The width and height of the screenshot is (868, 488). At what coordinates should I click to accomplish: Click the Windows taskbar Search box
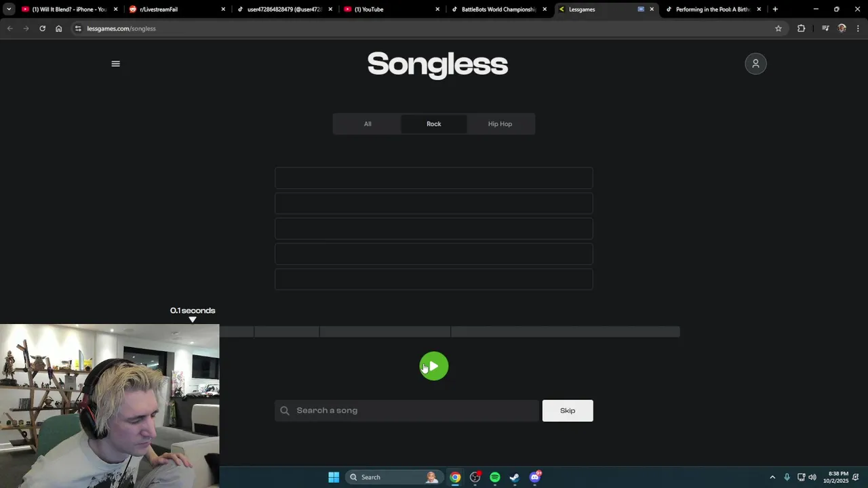(393, 477)
